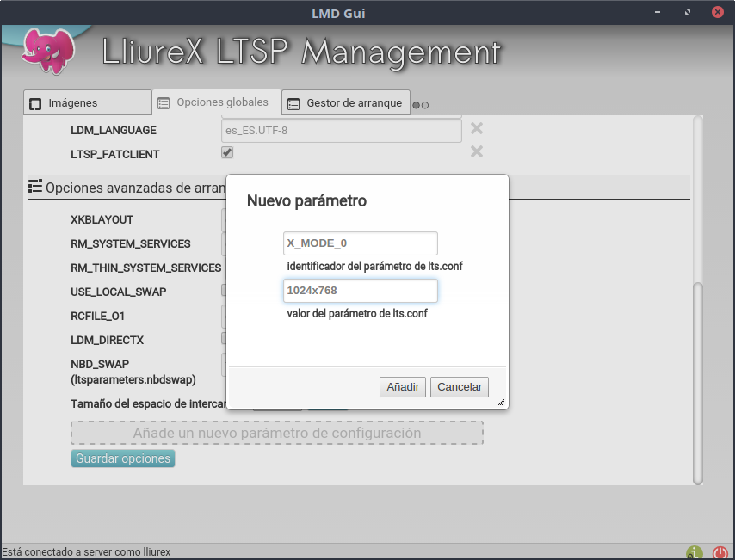Remove the LDM_LANGUAGE parameter with its X icon
Screen dimensions: 735x560
(476, 129)
